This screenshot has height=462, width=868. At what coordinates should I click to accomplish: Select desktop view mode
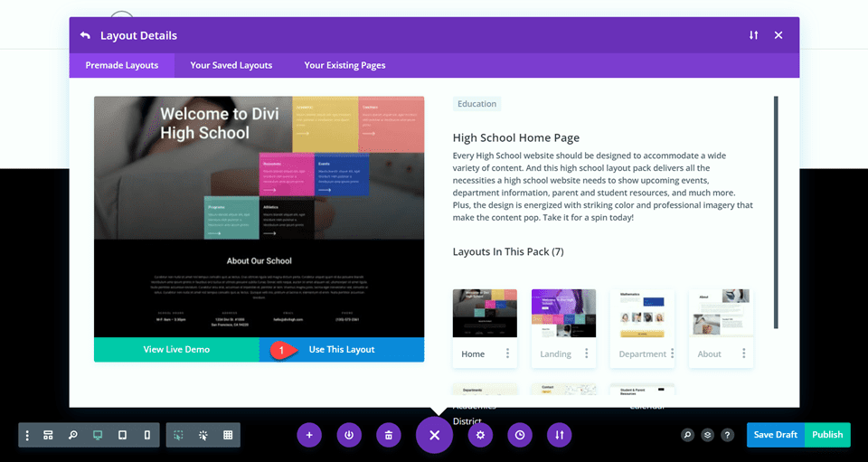click(x=98, y=436)
